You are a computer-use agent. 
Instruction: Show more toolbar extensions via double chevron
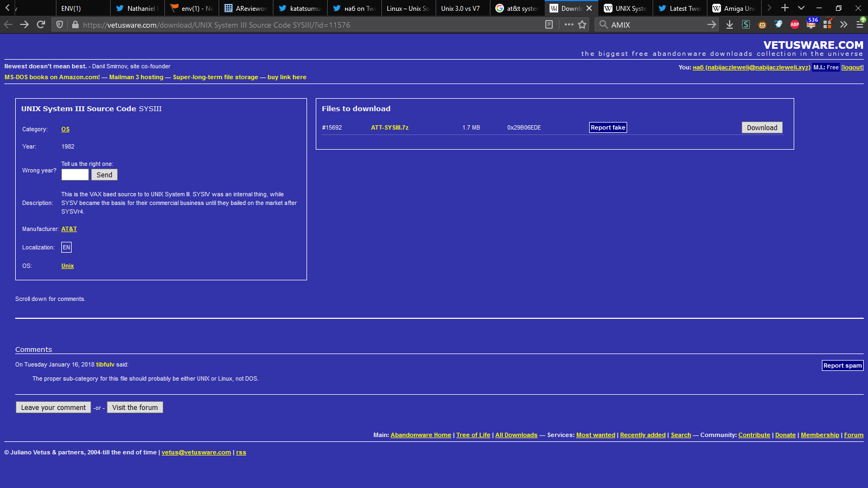pos(844,24)
